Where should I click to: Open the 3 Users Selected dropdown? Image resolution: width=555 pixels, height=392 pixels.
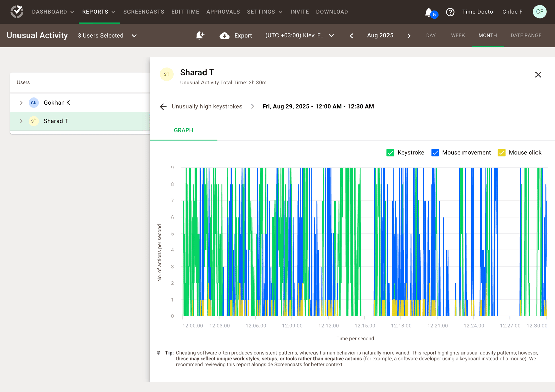click(x=134, y=35)
